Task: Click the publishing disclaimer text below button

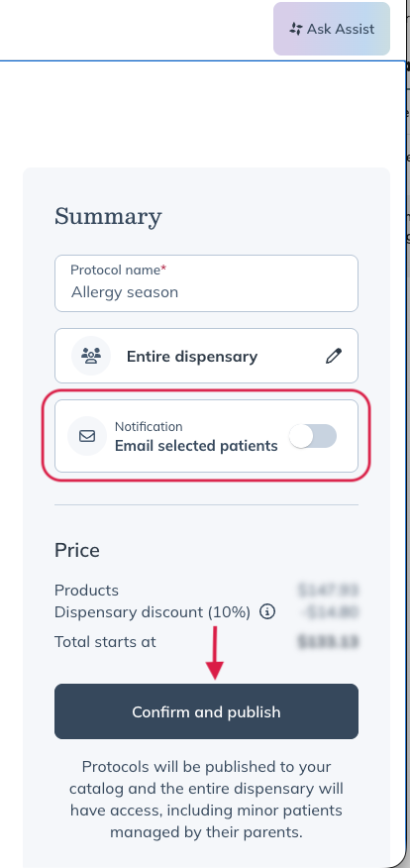Action: coord(206,800)
